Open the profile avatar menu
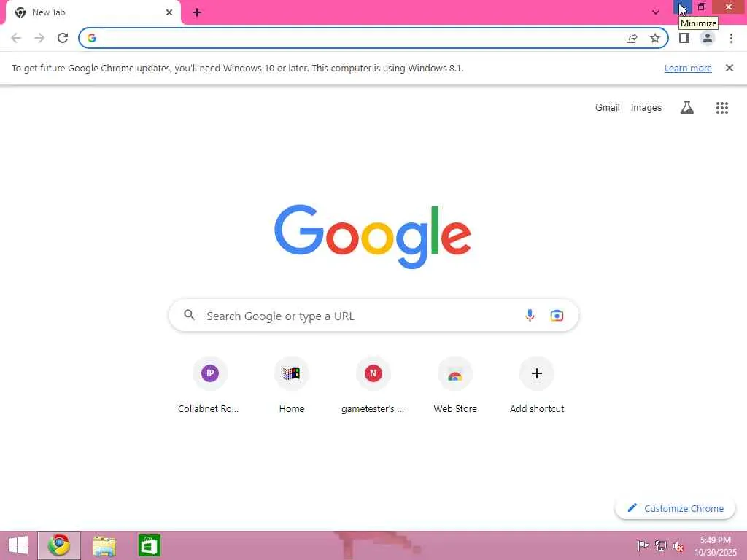747x560 pixels. click(708, 38)
